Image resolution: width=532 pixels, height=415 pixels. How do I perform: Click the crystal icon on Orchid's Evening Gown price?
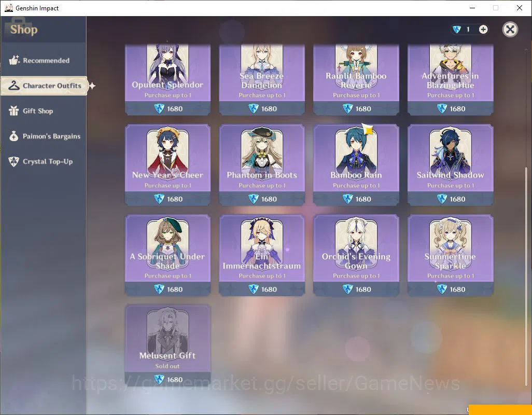click(x=347, y=289)
